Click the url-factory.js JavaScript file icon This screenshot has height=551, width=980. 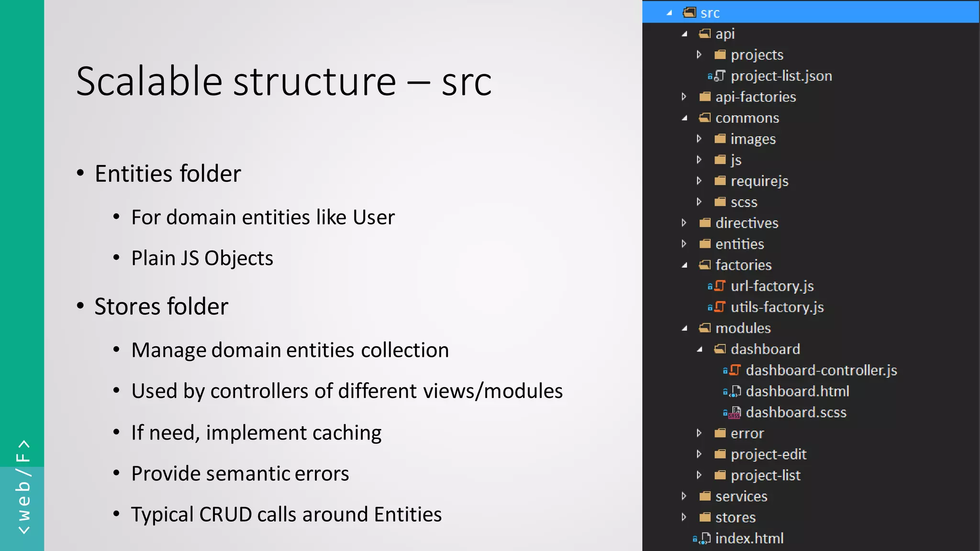pos(720,286)
